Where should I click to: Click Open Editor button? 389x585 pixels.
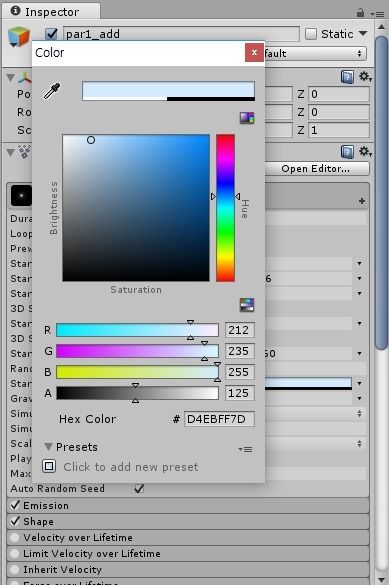coord(316,169)
